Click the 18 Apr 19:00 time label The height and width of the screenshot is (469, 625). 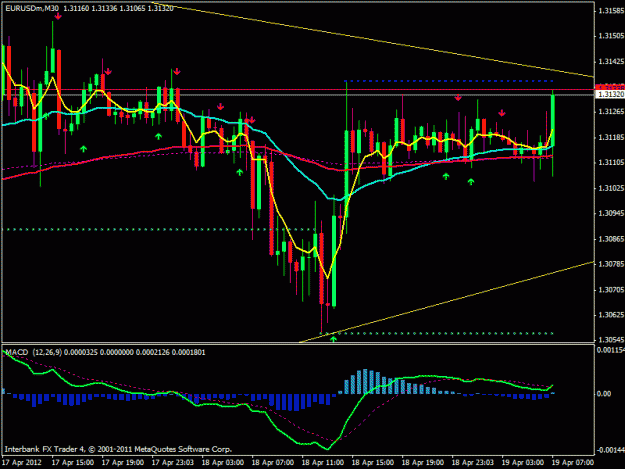[x=423, y=463]
